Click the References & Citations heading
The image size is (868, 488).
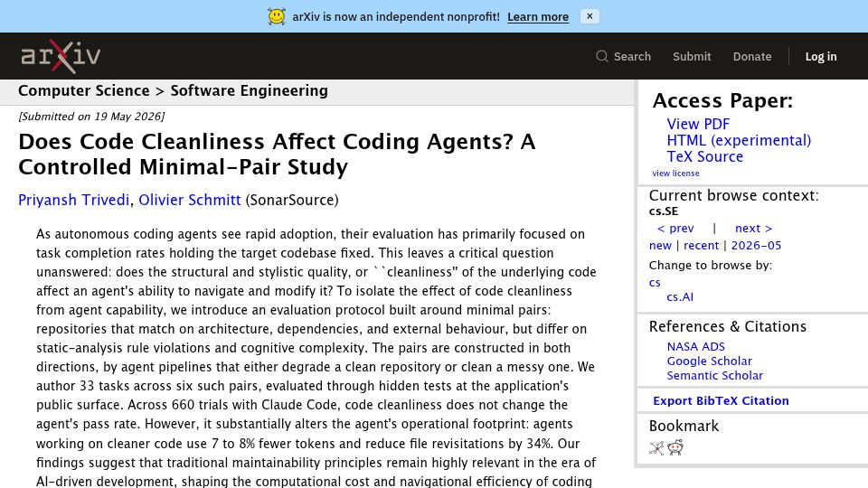727,326
